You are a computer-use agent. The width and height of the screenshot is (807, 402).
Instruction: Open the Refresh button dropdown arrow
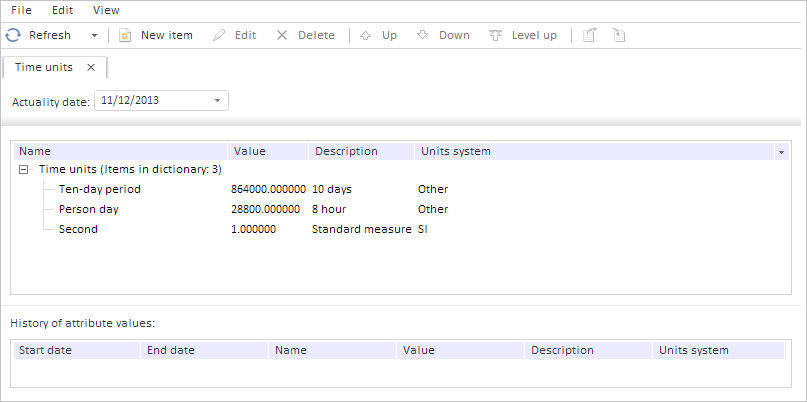(94, 35)
